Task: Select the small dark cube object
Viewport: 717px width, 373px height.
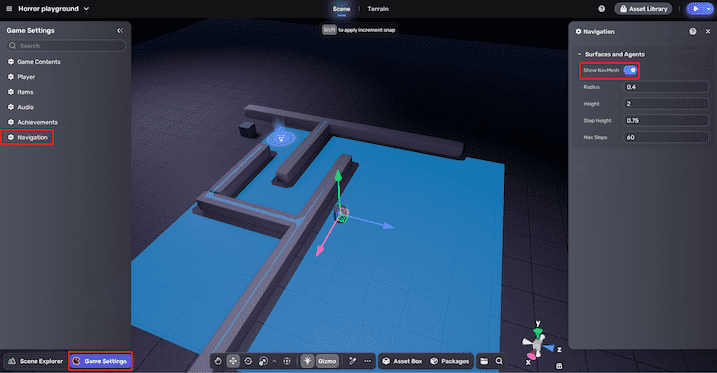Action: (x=247, y=129)
